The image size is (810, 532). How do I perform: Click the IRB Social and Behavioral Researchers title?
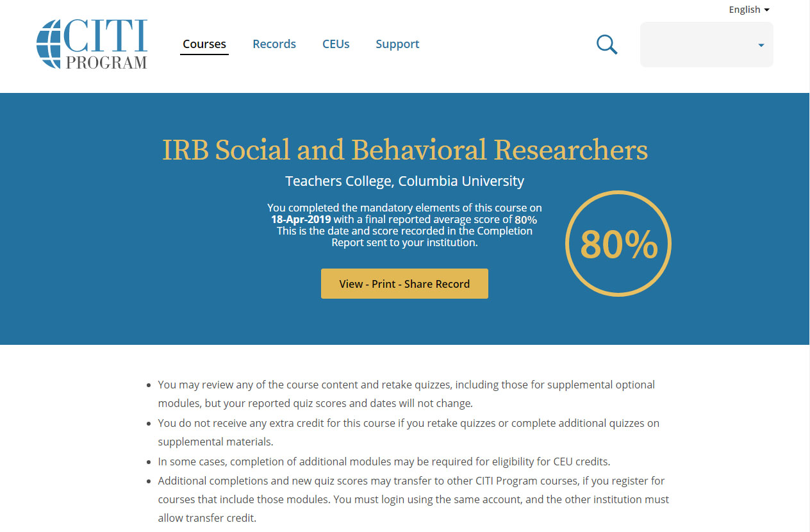point(405,150)
